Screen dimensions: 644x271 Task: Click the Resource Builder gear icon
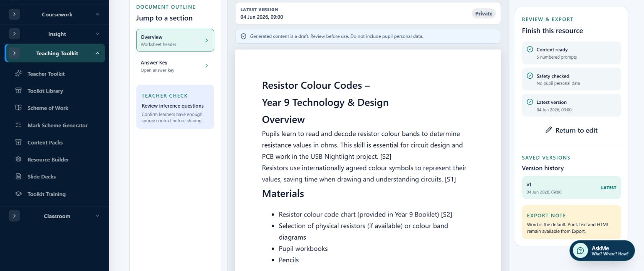[x=18, y=160]
